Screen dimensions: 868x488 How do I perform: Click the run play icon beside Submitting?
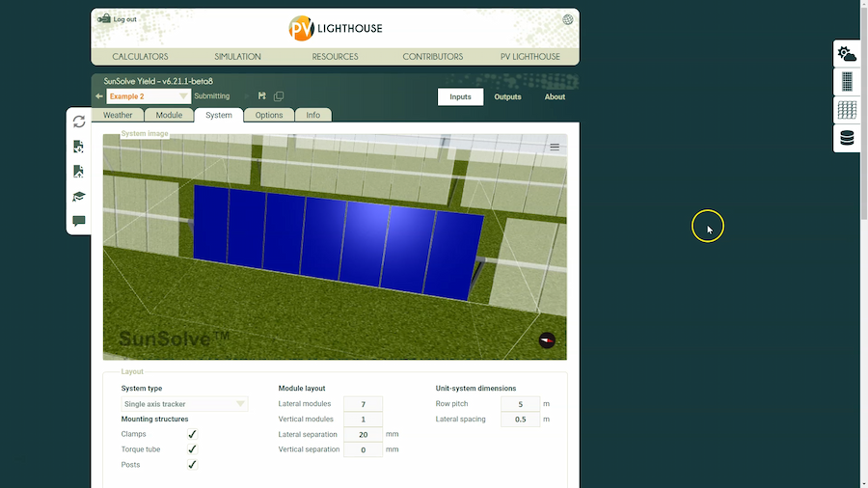coord(246,96)
